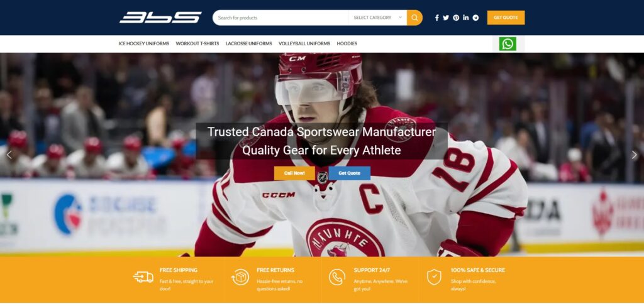
Task: Go to next hero slide arrow
Action: 634,155
